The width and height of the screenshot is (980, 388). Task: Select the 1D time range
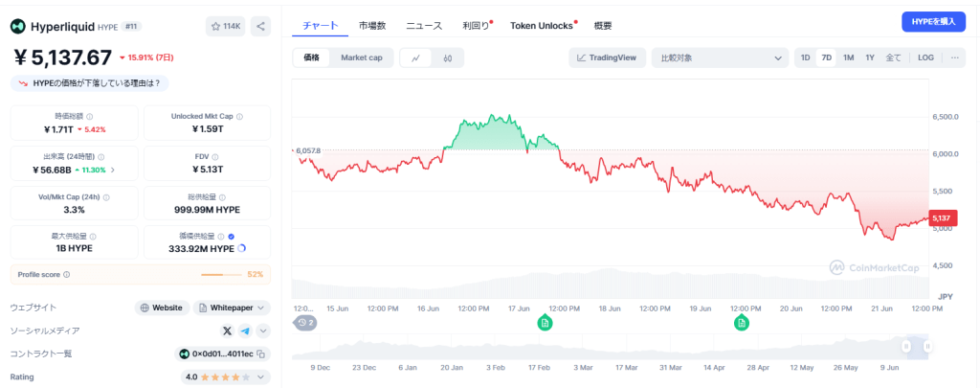pos(805,57)
